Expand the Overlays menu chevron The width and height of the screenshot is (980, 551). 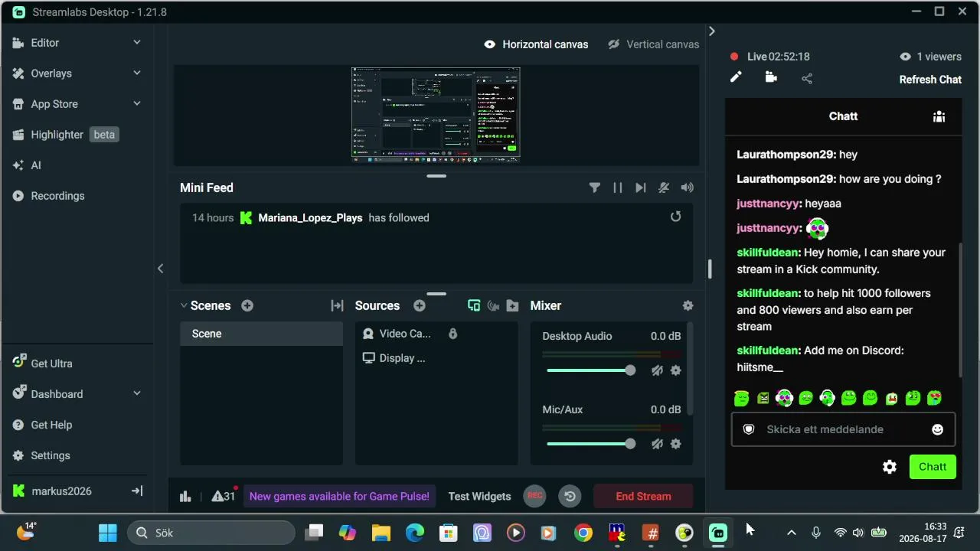(x=137, y=73)
